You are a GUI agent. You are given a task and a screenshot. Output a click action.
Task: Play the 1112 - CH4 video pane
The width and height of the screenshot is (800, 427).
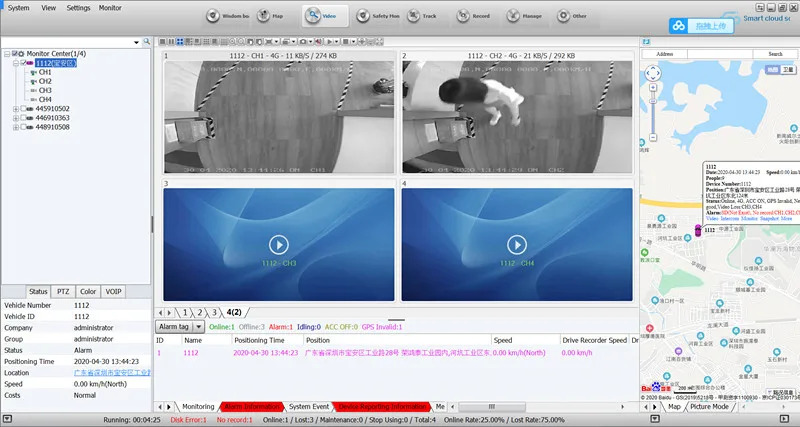pyautogui.click(x=517, y=245)
